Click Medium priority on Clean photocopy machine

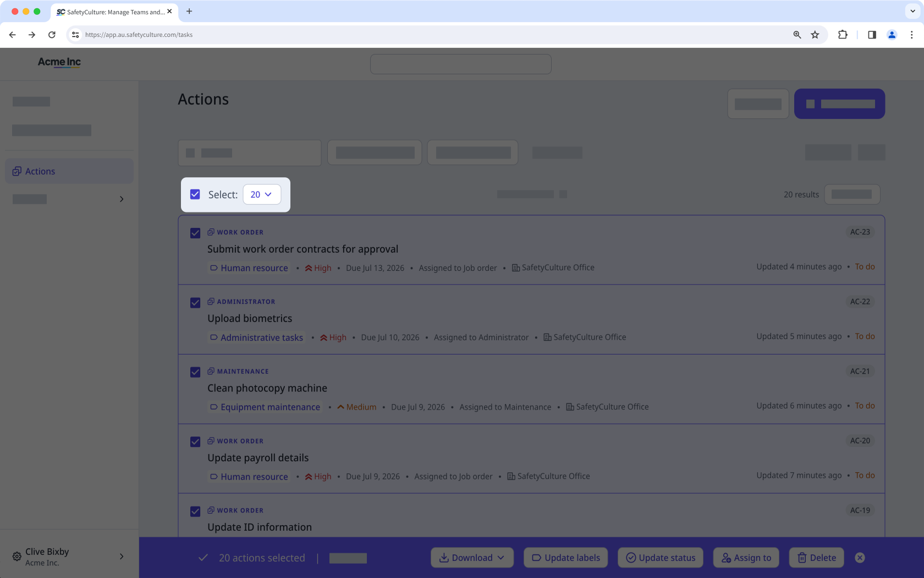pyautogui.click(x=357, y=407)
